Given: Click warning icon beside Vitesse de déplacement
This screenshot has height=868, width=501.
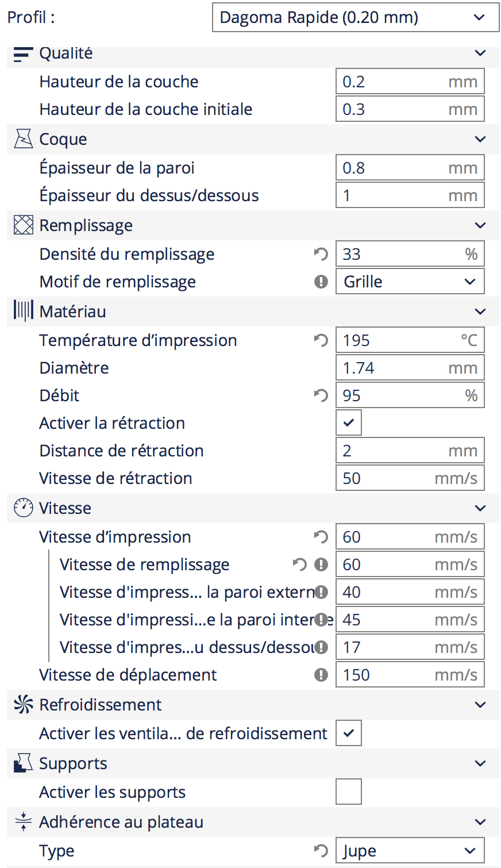Looking at the screenshot, I should tap(321, 675).
